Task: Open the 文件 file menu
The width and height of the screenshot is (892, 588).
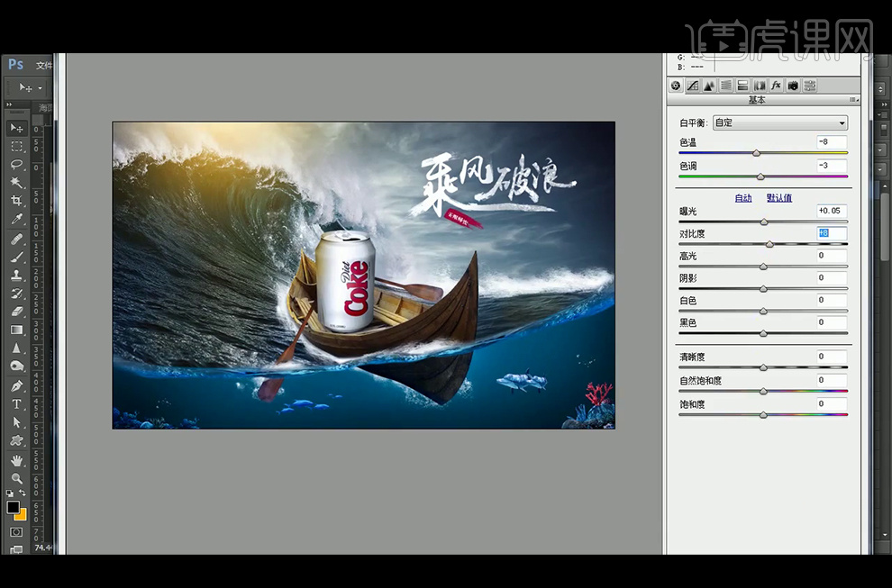Action: coord(44,66)
